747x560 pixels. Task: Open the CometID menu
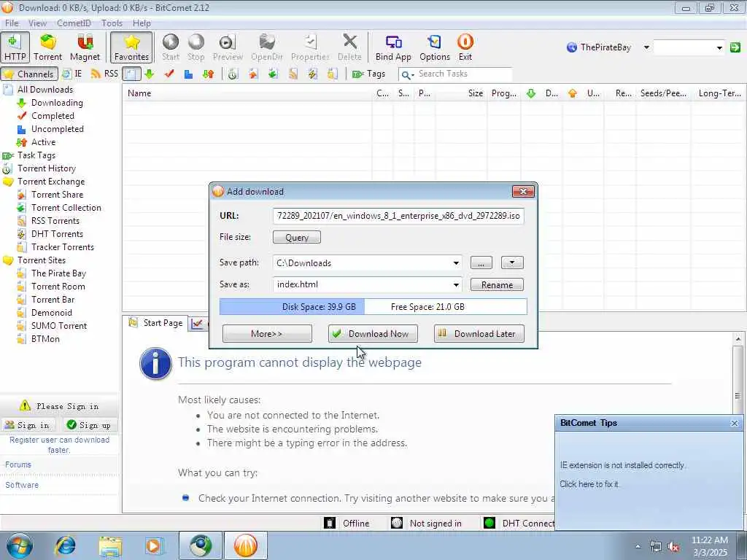tap(74, 23)
